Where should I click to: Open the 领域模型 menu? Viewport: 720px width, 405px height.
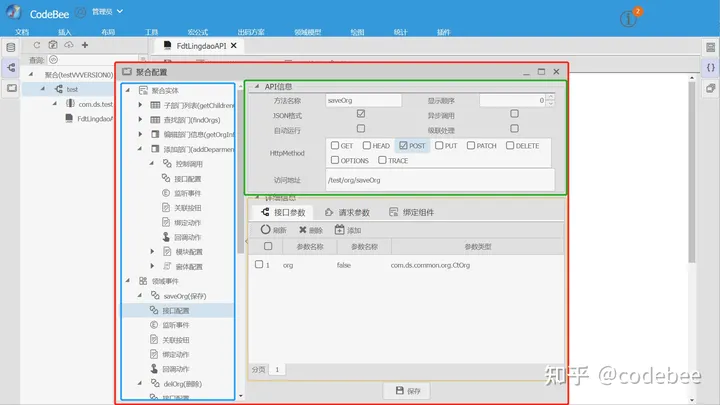(x=308, y=32)
